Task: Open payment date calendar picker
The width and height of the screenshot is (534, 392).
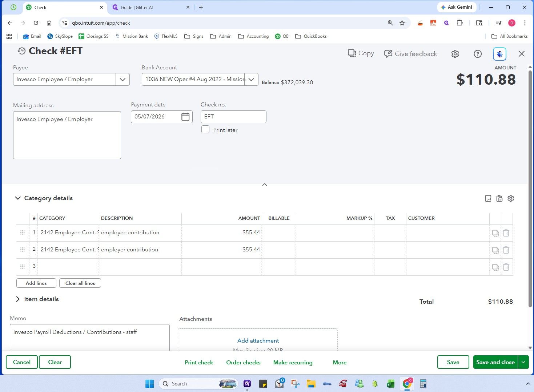Action: coord(185,117)
